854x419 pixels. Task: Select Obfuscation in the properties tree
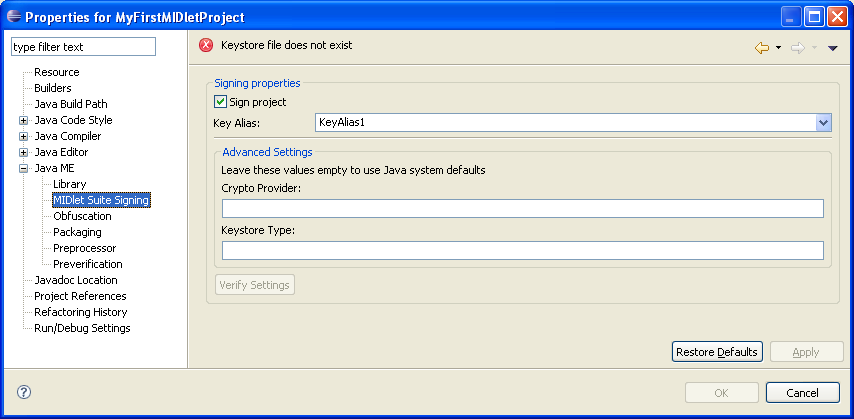click(82, 216)
